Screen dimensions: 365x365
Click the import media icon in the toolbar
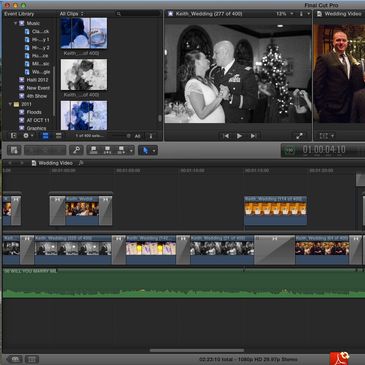[14, 150]
